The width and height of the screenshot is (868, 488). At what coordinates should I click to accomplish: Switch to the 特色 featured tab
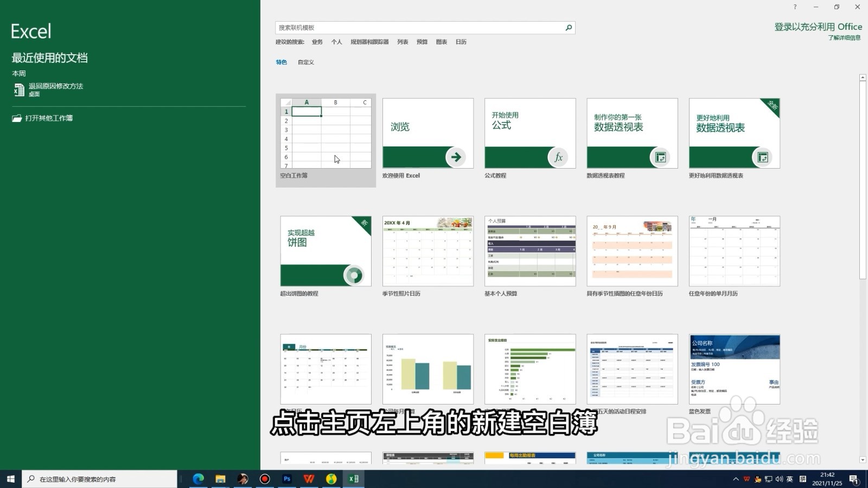281,62
